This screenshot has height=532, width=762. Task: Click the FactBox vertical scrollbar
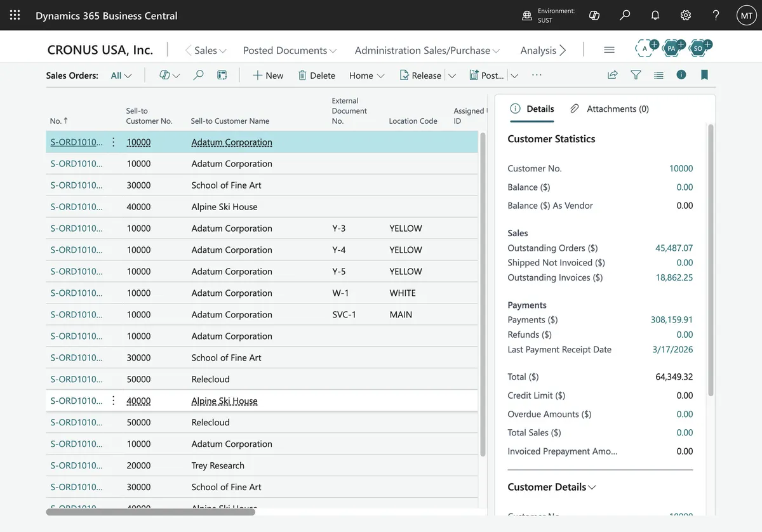pyautogui.click(x=711, y=260)
